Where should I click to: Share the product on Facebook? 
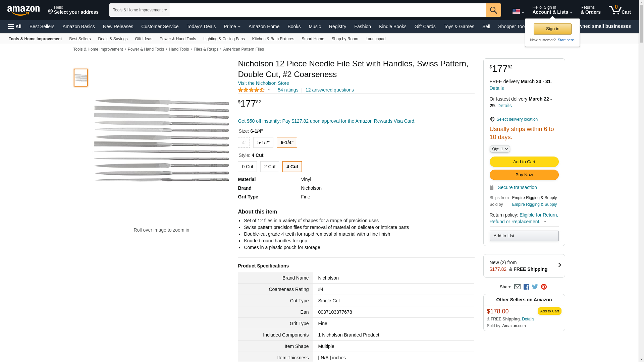[x=526, y=287]
